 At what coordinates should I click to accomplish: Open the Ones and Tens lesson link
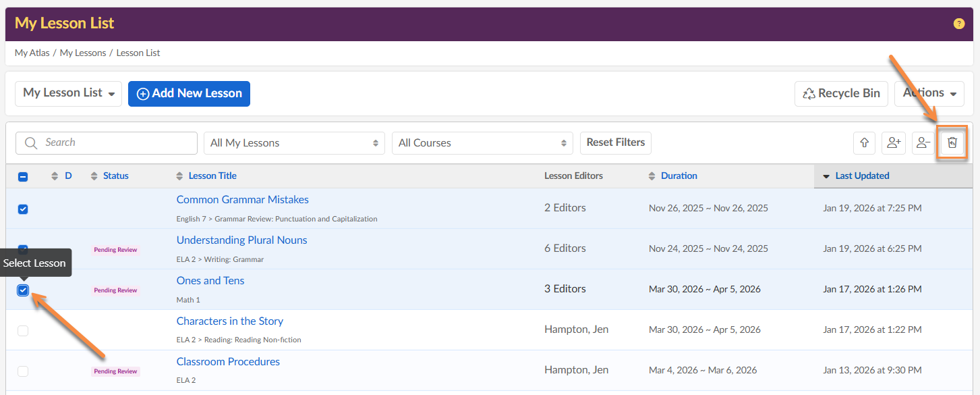(x=210, y=281)
